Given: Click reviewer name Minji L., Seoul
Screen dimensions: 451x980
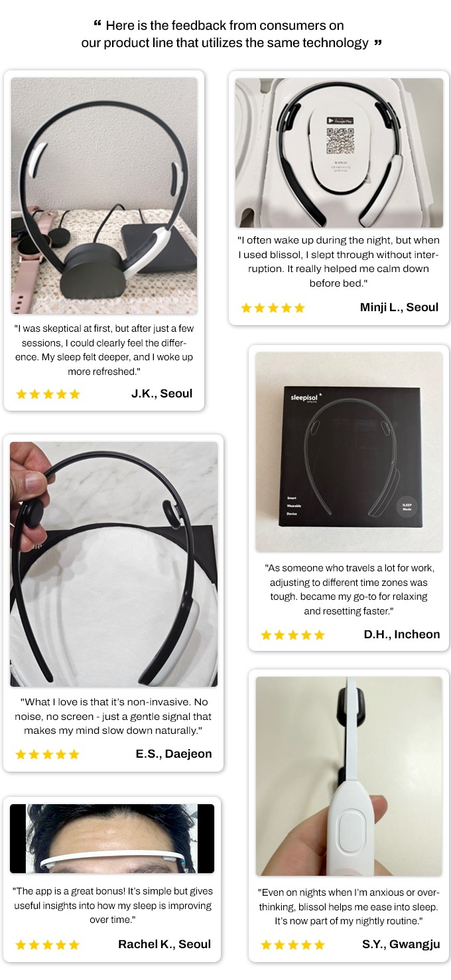Looking at the screenshot, I should pyautogui.click(x=399, y=307).
